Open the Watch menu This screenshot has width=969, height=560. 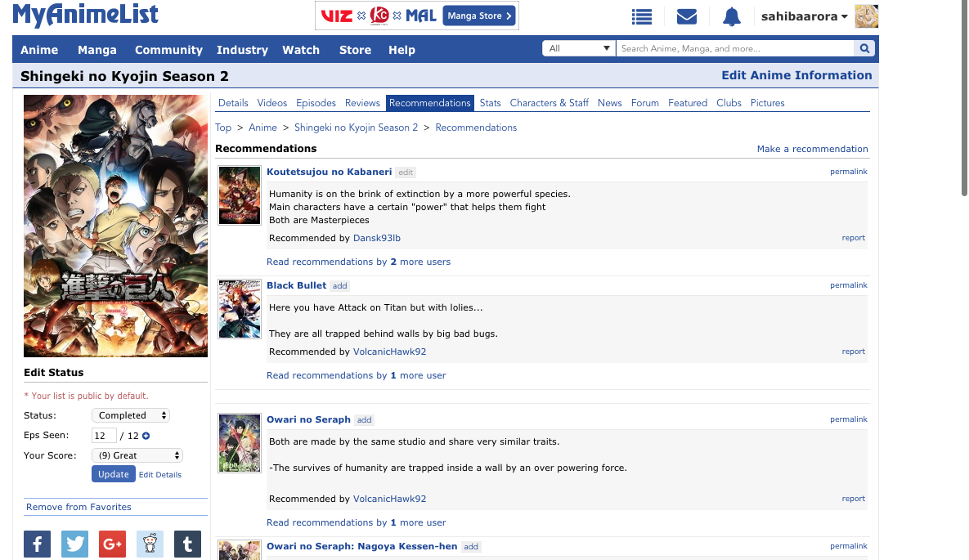(x=301, y=50)
